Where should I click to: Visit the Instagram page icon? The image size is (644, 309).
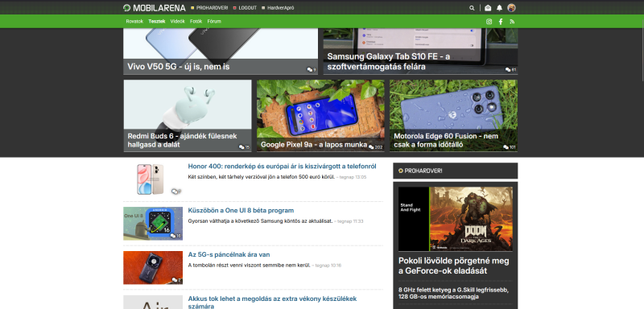point(489,22)
